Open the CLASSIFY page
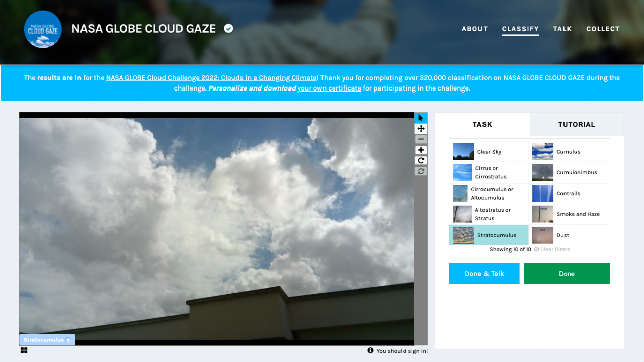This screenshot has width=644, height=362. pyautogui.click(x=520, y=29)
